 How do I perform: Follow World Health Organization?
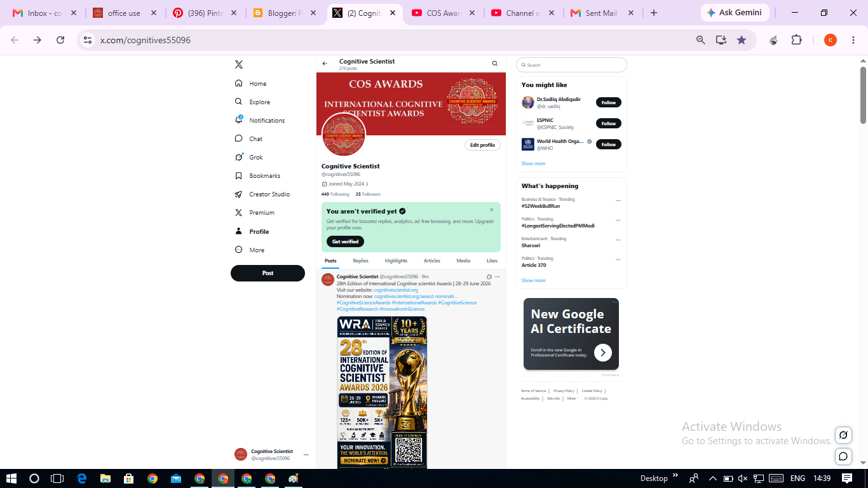609,144
